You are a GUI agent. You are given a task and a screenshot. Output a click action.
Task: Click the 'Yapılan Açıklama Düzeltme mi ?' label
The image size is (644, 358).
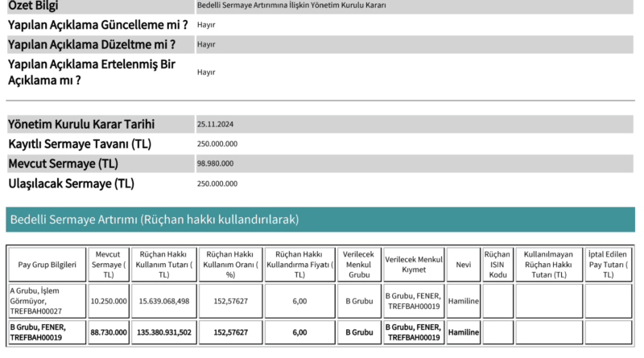(92, 44)
